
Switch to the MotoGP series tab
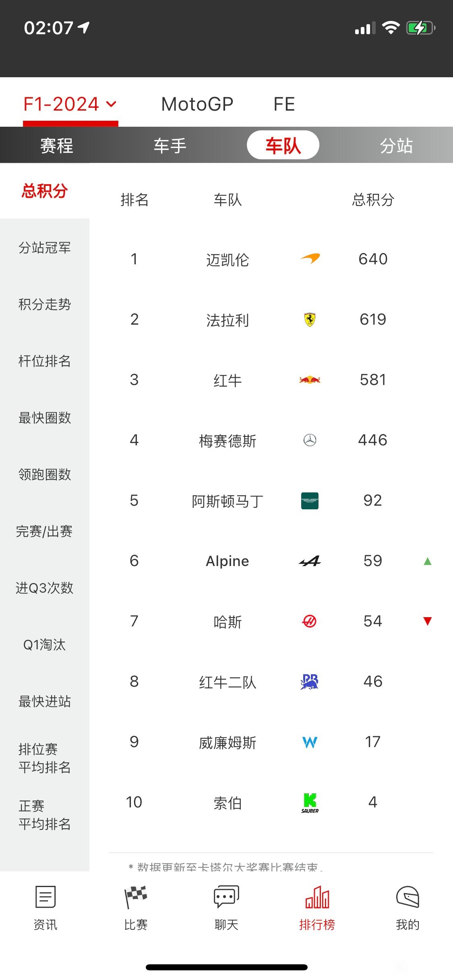point(197,104)
